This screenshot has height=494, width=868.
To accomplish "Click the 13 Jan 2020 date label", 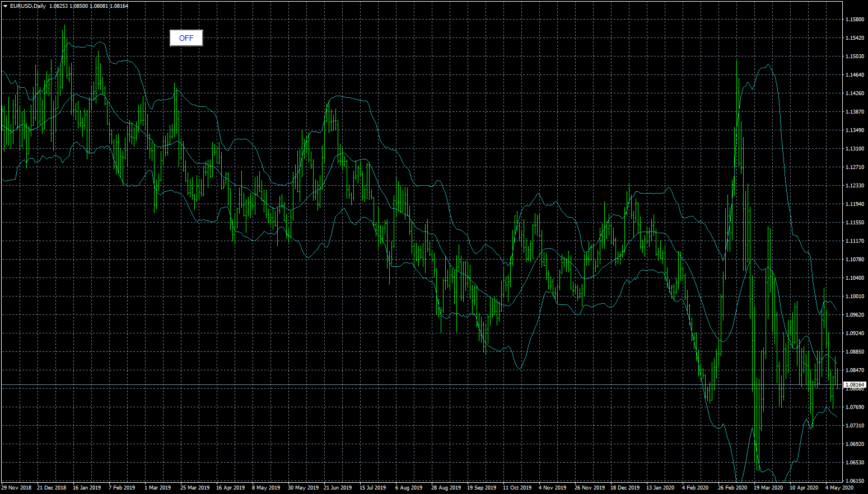I will tap(660, 488).
